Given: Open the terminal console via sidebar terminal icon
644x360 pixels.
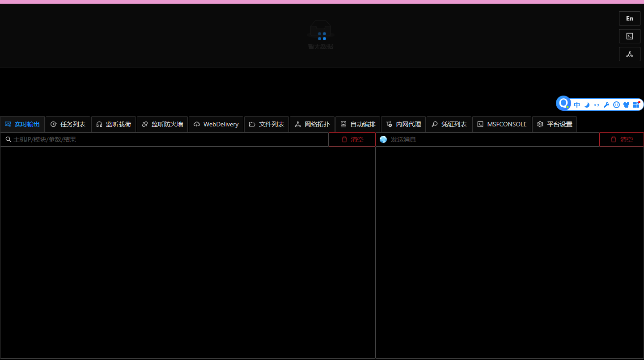Looking at the screenshot, I should tap(630, 36).
